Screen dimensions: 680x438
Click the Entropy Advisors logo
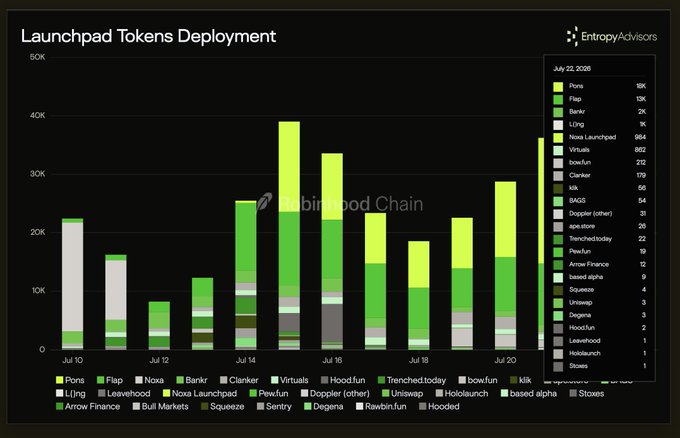click(612, 36)
